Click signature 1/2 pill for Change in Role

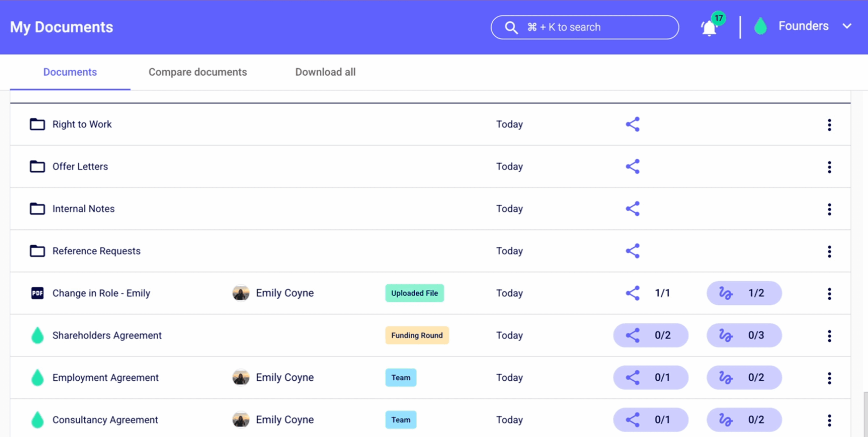(x=744, y=293)
